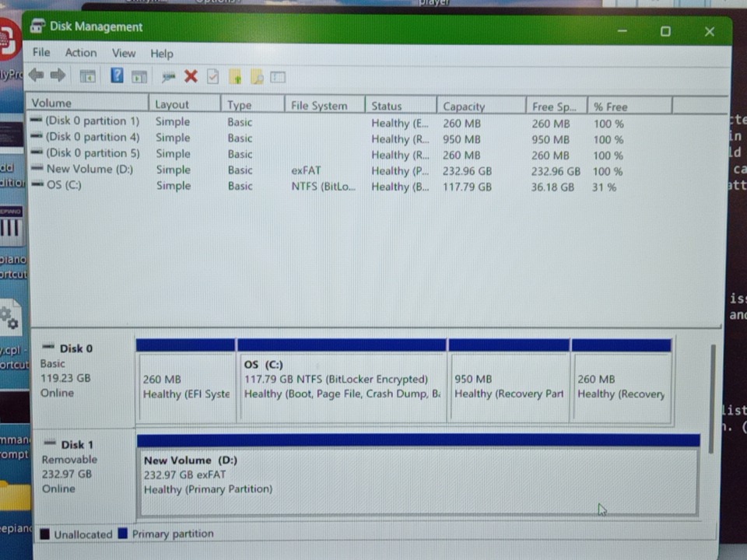Screen dimensions: 747x560
Task: Click the Forward arrow toolbar icon
Action: (x=58, y=75)
